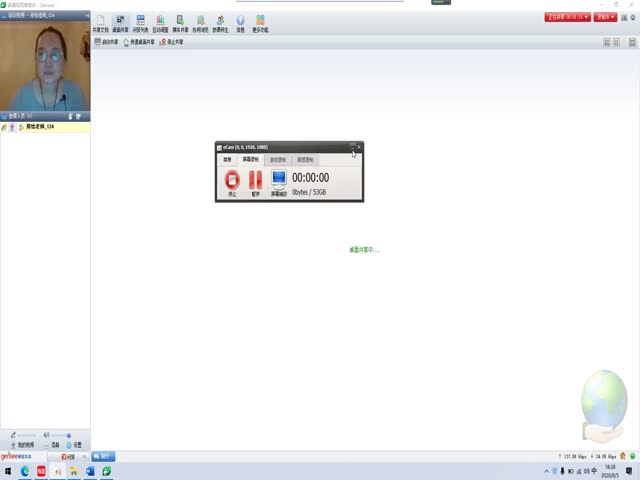Screen dimensions: 640x480
Task: Select the 桌面共享 desktop sharing icon
Action: 120,23
